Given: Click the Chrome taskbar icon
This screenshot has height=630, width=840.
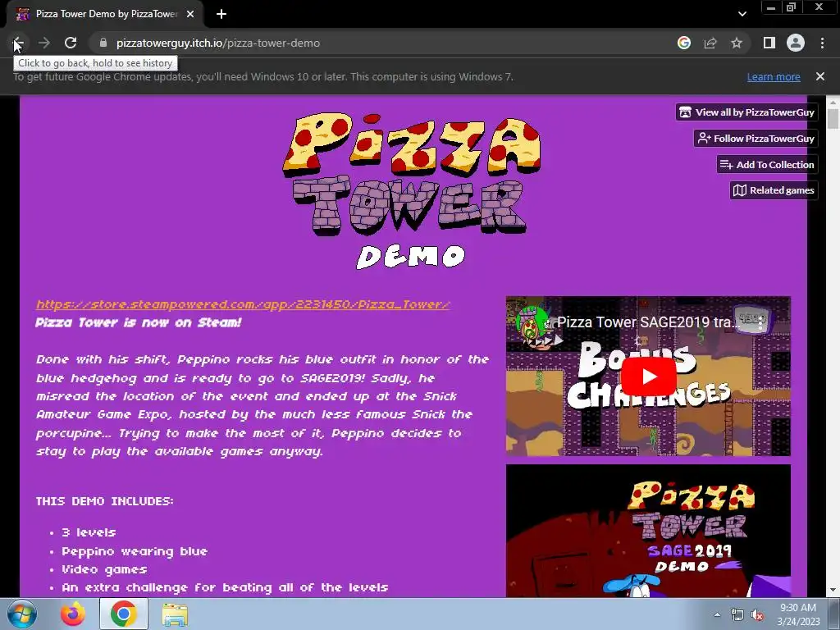Looking at the screenshot, I should [x=123, y=614].
